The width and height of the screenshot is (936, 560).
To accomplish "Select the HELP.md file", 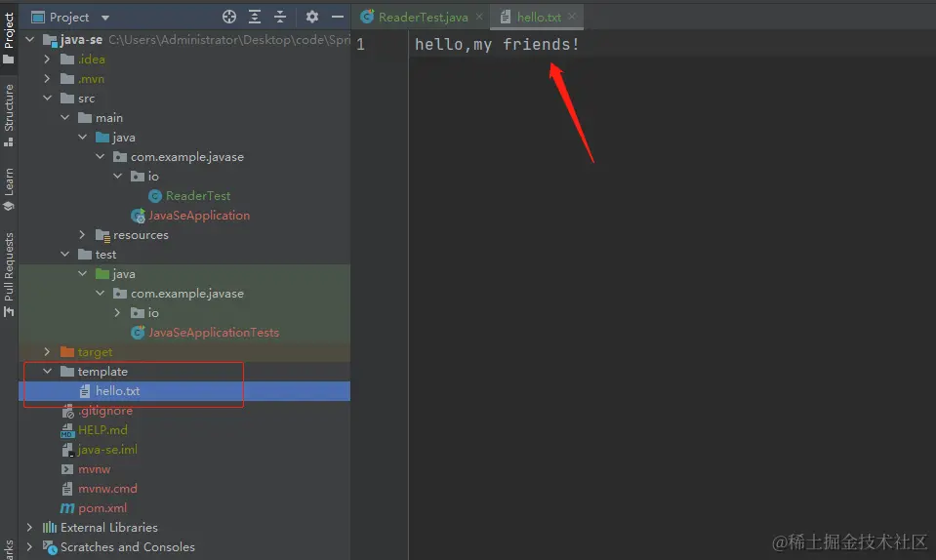I will [x=102, y=430].
